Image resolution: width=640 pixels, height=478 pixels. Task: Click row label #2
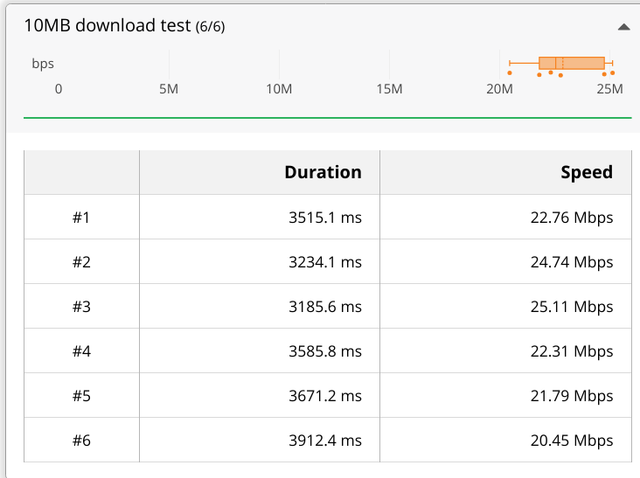81,262
